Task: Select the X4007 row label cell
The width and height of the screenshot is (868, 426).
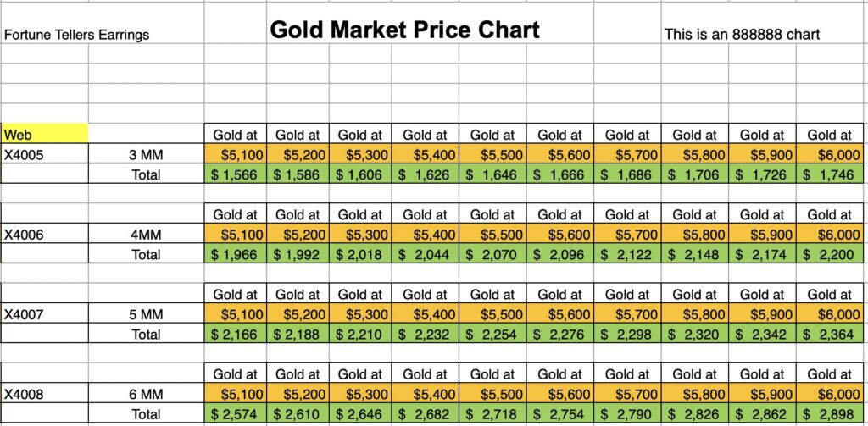Action: click(x=45, y=314)
